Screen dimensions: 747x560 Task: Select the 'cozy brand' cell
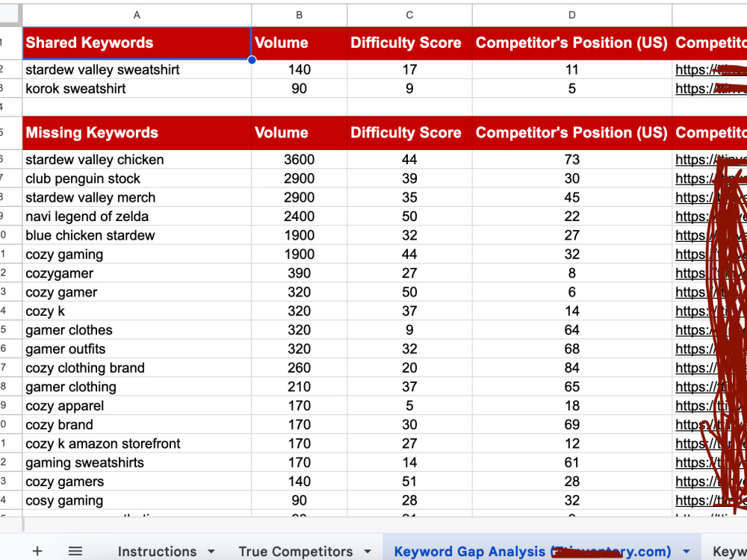[137, 425]
